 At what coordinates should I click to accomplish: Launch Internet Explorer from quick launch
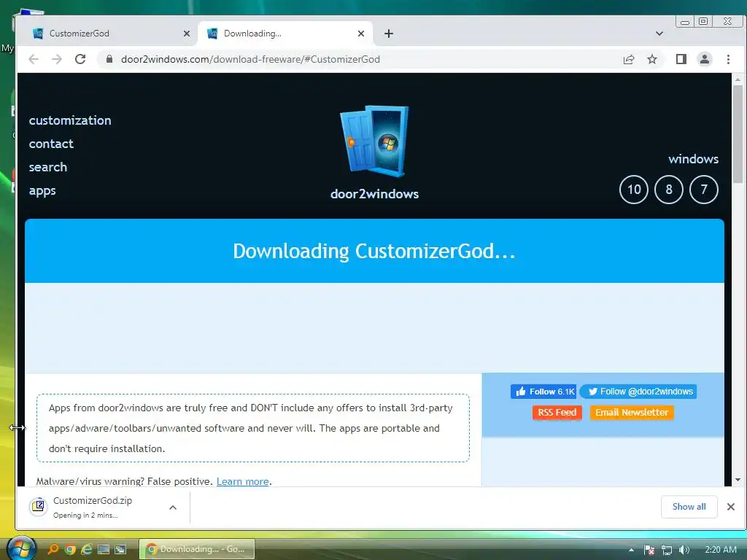click(87, 549)
